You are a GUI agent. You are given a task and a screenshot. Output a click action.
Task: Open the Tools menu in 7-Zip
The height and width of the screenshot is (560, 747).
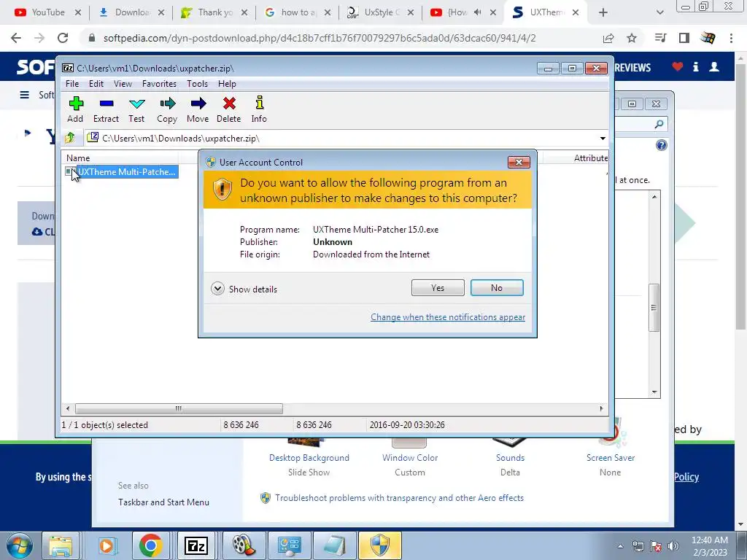tap(197, 84)
